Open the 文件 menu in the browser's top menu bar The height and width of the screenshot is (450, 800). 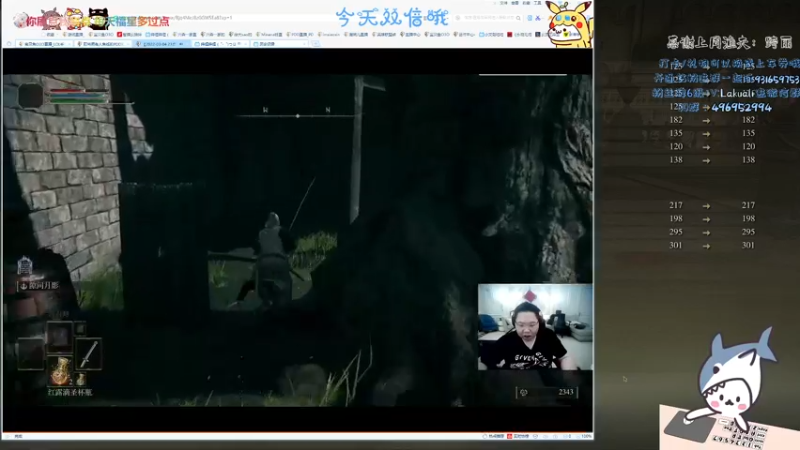pos(503,3)
